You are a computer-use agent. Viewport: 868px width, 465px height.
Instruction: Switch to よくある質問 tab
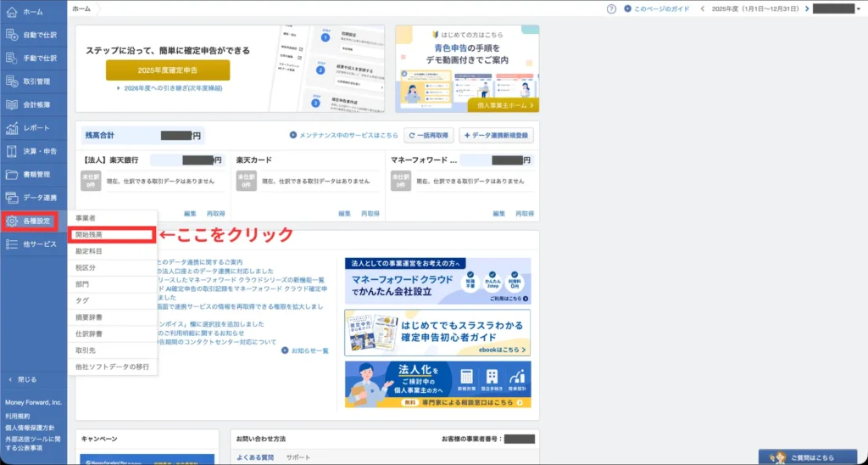[254, 457]
